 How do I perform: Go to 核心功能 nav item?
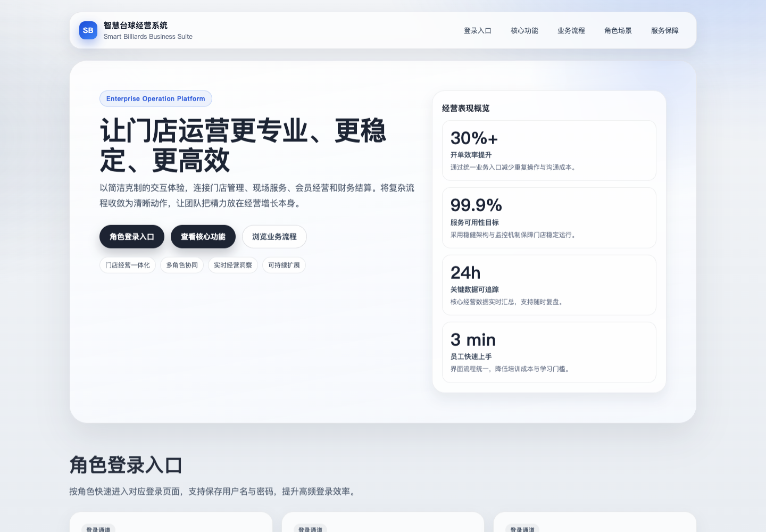coord(524,31)
